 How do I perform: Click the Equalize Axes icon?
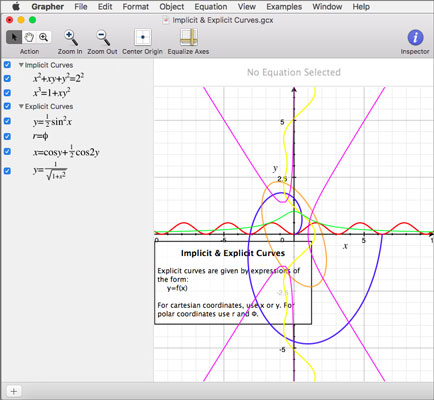pos(189,37)
